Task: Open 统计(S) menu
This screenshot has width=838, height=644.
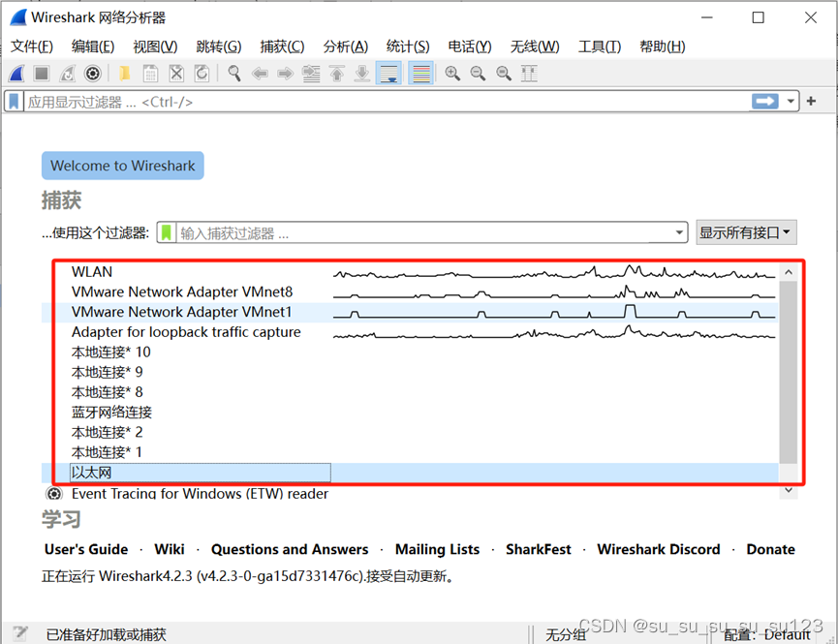Action: 408,46
